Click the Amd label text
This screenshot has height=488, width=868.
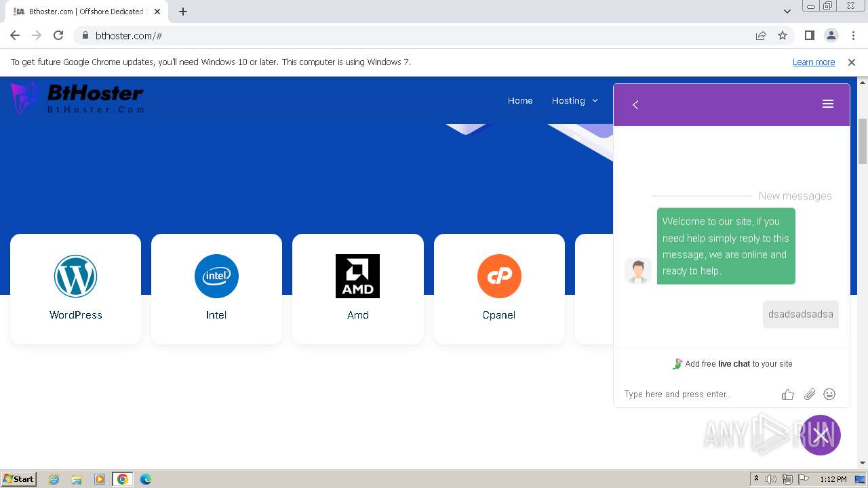(x=358, y=315)
